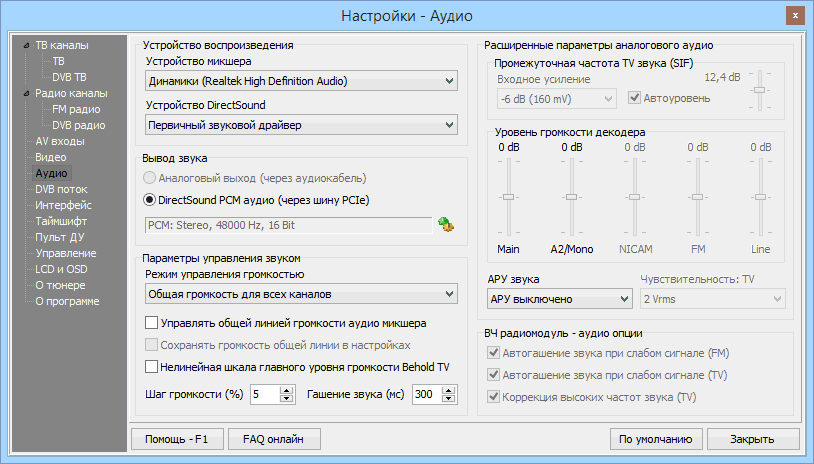Expand the volume control mode dropdown
814x464 pixels.
pyautogui.click(x=300, y=294)
